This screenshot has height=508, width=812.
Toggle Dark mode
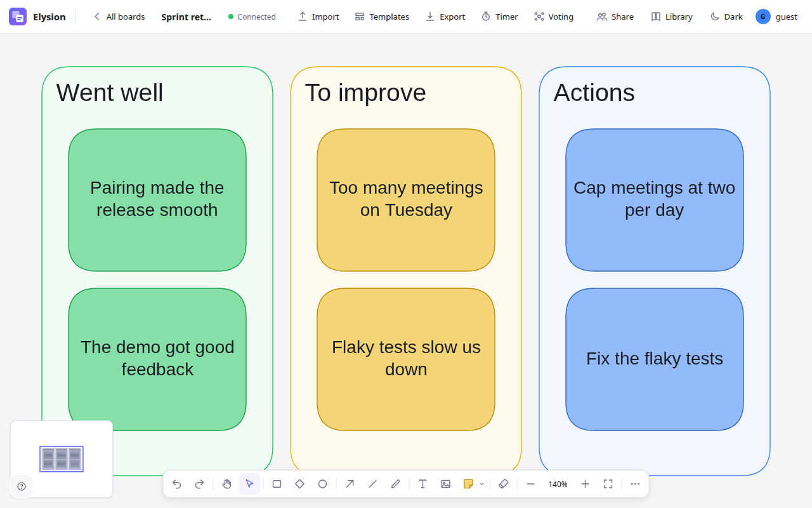pos(726,17)
